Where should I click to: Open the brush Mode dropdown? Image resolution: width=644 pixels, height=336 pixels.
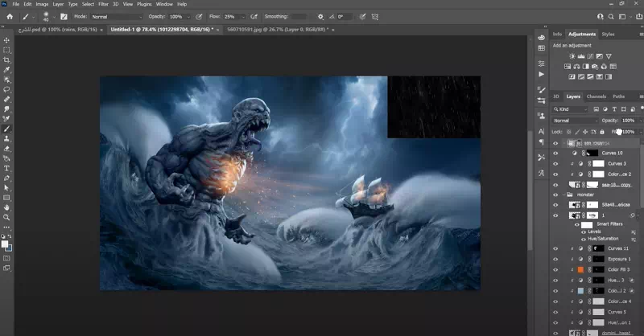pyautogui.click(x=116, y=17)
